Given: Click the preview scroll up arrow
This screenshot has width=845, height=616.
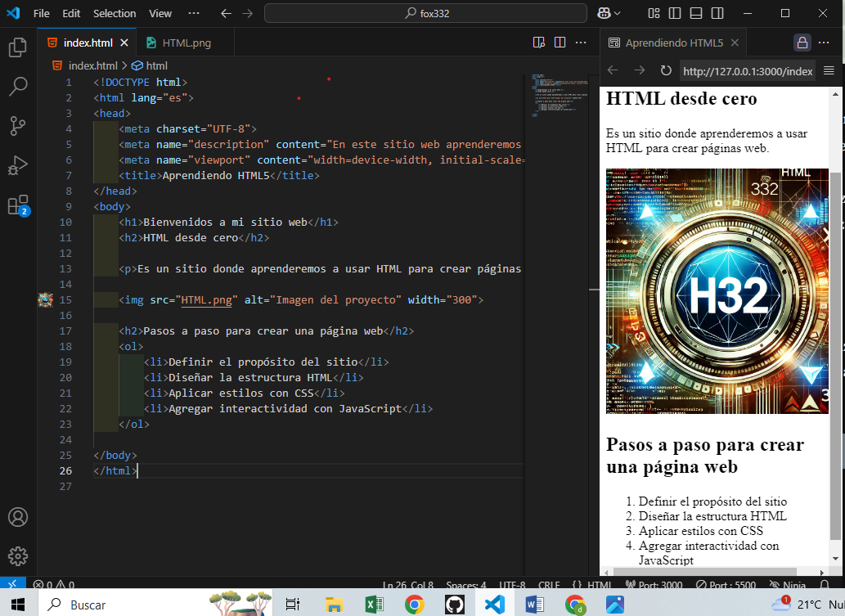Looking at the screenshot, I should coord(835,94).
